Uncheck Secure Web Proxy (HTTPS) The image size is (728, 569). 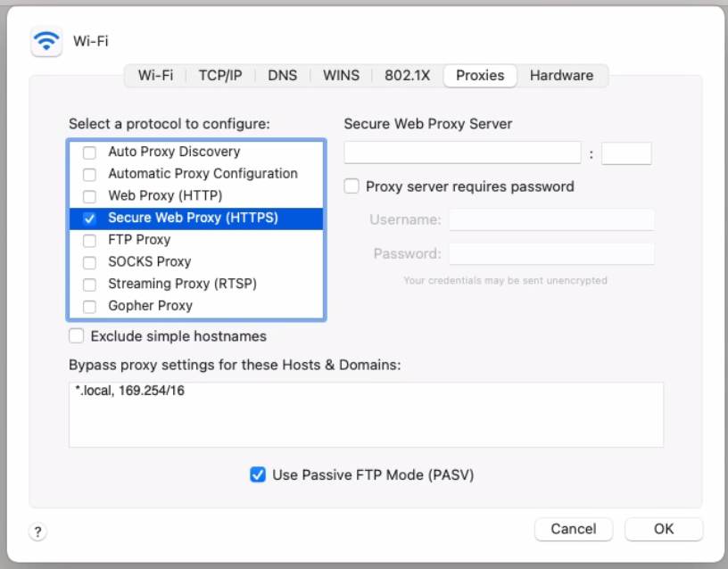tap(89, 219)
